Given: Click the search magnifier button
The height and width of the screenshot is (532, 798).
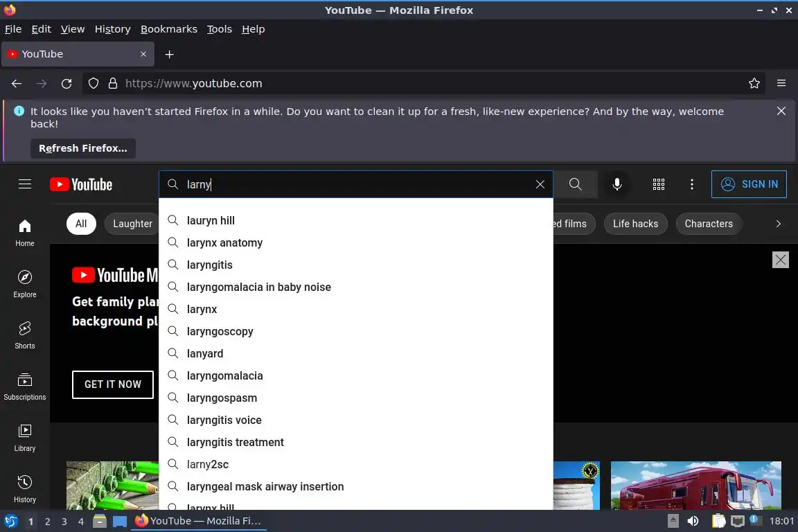Looking at the screenshot, I should 575,184.
